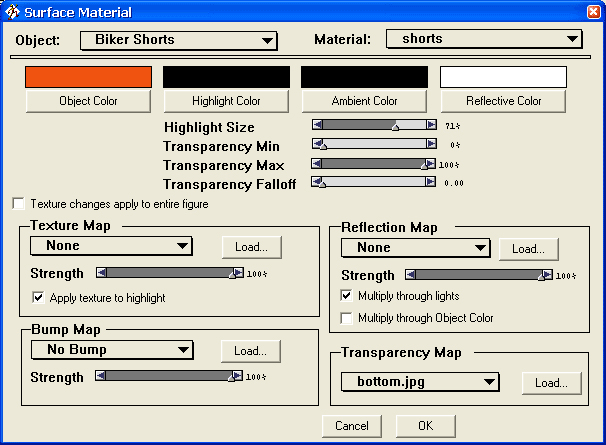Click the OK button

426,426
